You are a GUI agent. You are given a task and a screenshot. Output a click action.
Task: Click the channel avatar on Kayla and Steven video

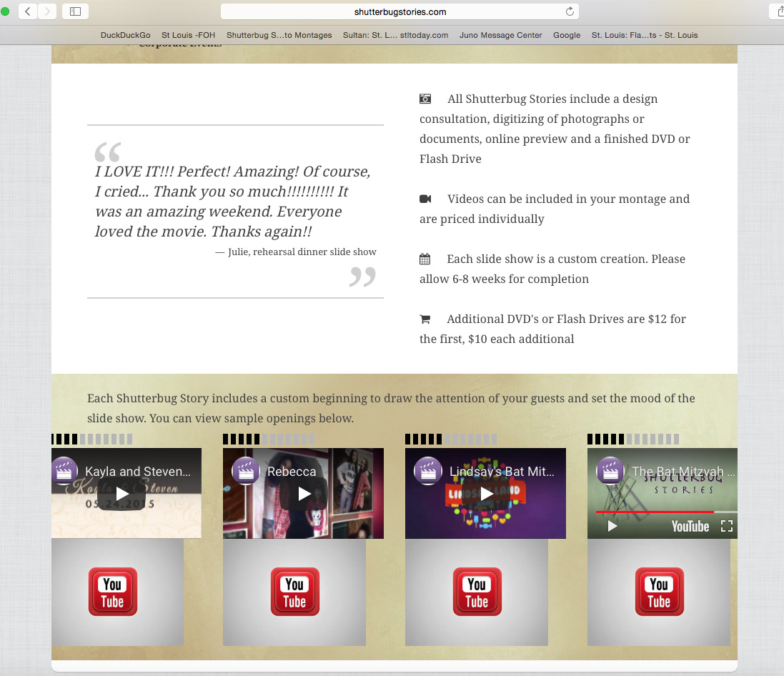coord(64,471)
